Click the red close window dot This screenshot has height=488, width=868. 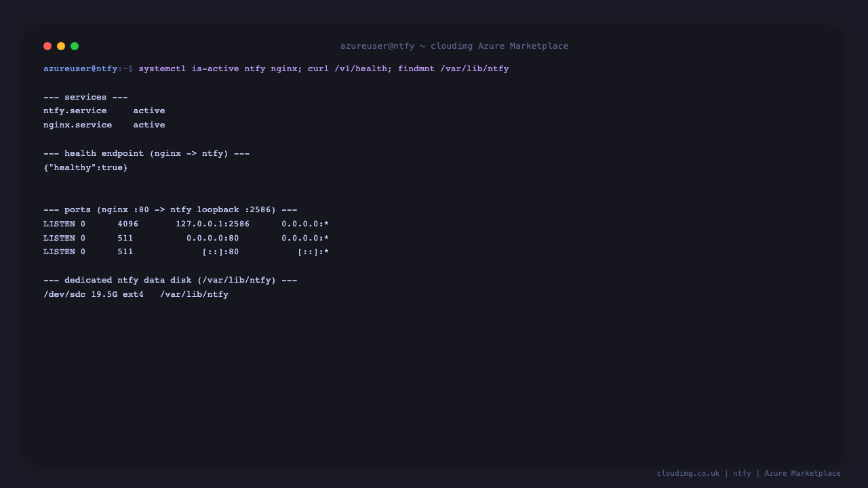tap(47, 46)
